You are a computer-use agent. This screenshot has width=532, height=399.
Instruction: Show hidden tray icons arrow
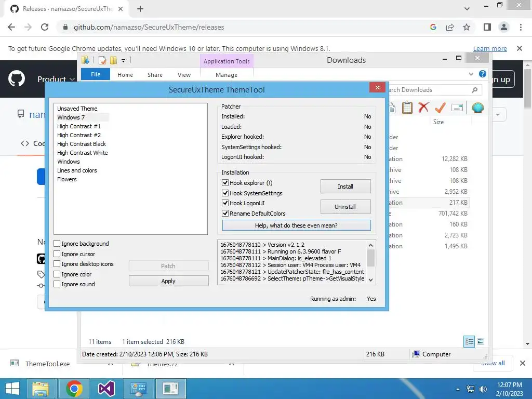click(458, 389)
